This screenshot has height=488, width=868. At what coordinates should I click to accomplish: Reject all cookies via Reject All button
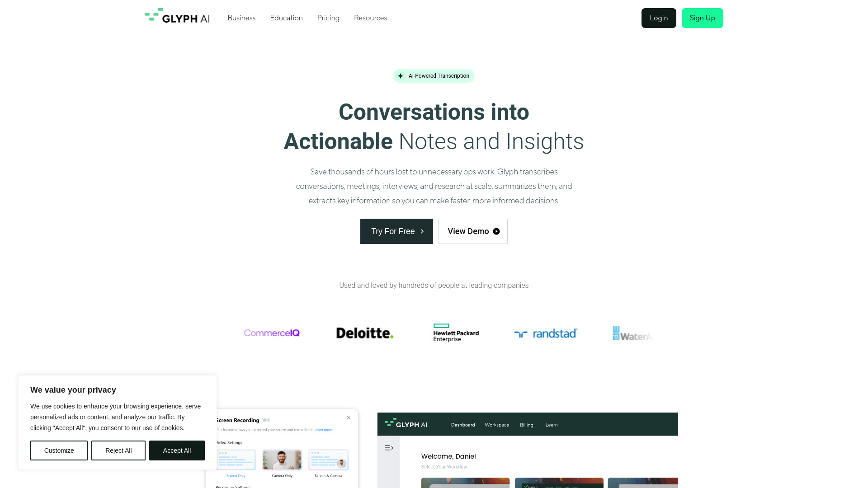(118, 450)
